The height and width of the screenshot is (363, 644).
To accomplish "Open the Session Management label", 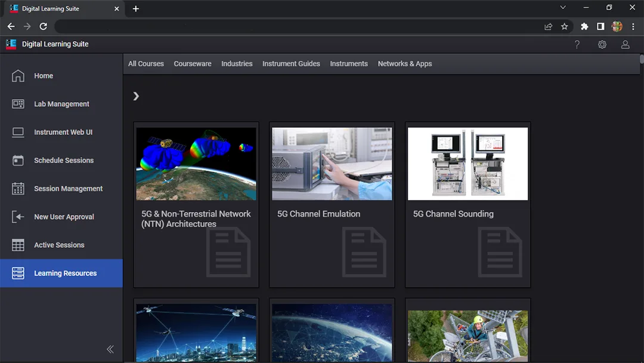I will point(68,189).
